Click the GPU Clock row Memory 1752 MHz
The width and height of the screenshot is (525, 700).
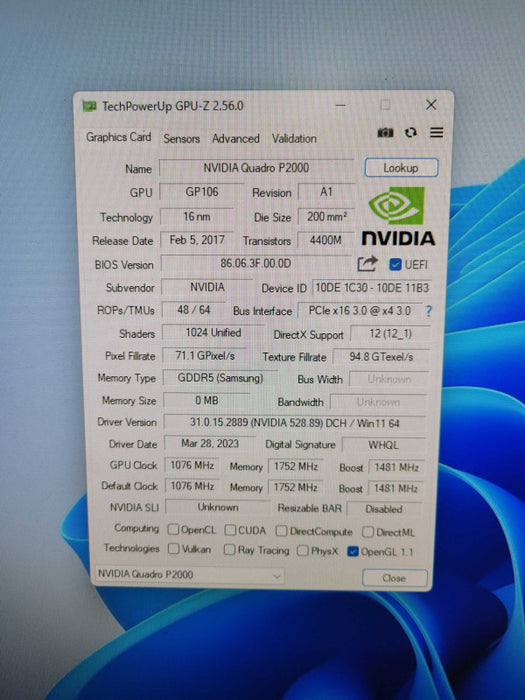[296, 467]
